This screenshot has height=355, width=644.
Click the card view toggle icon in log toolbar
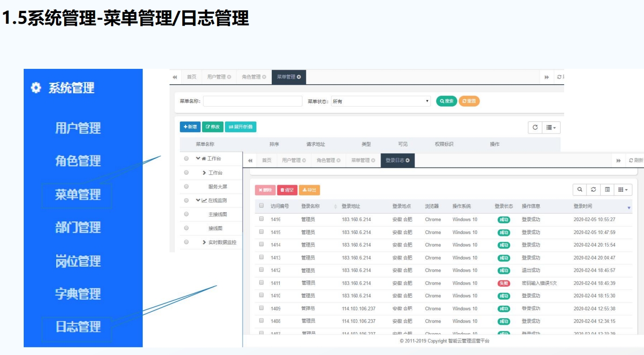tap(607, 190)
